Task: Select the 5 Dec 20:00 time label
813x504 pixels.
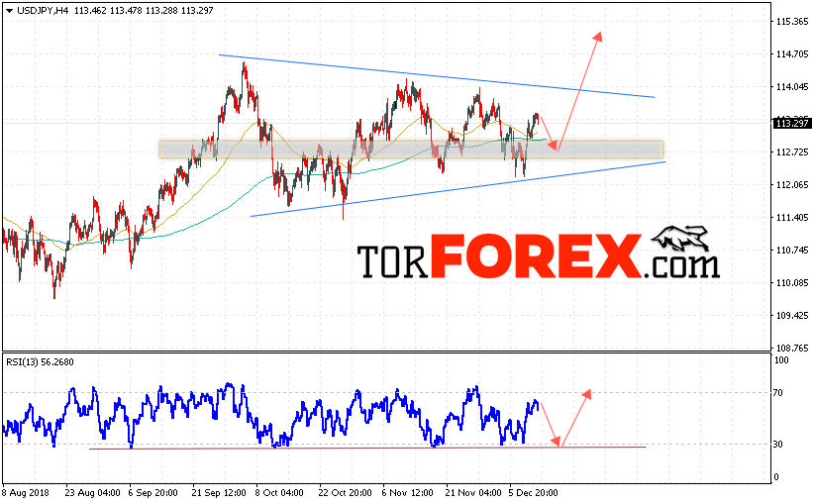Action: click(x=533, y=492)
